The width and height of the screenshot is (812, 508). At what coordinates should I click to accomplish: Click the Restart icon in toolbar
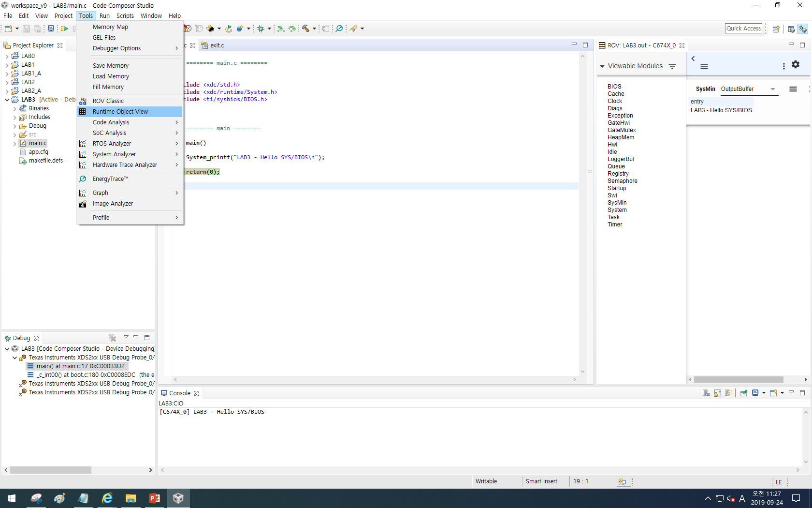pyautogui.click(x=228, y=29)
